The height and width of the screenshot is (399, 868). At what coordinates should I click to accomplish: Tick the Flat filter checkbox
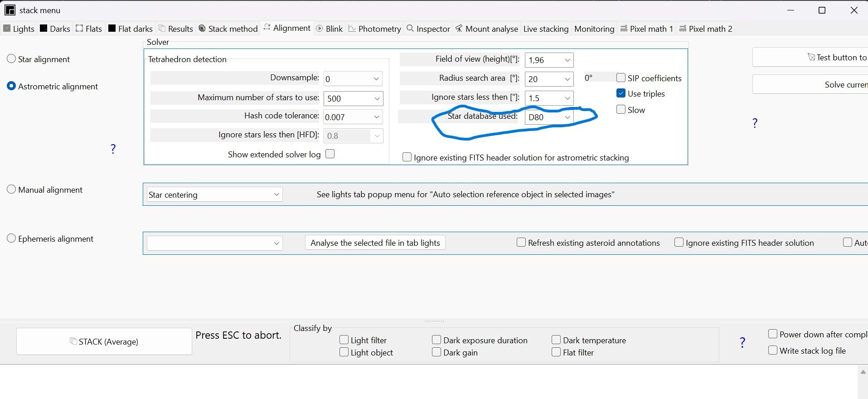556,352
